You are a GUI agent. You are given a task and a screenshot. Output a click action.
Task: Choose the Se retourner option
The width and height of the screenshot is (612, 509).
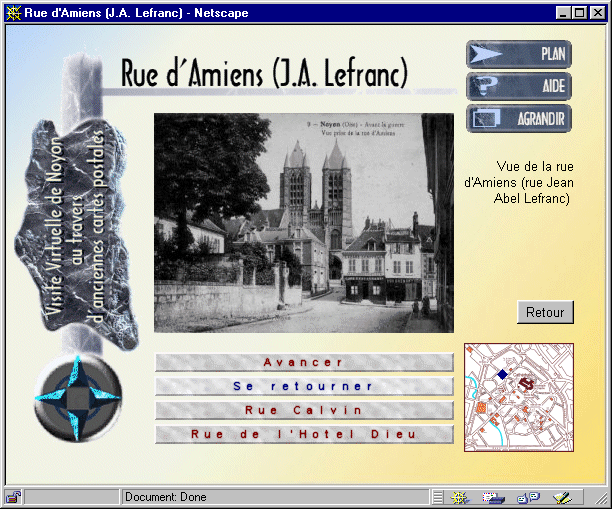click(x=304, y=385)
